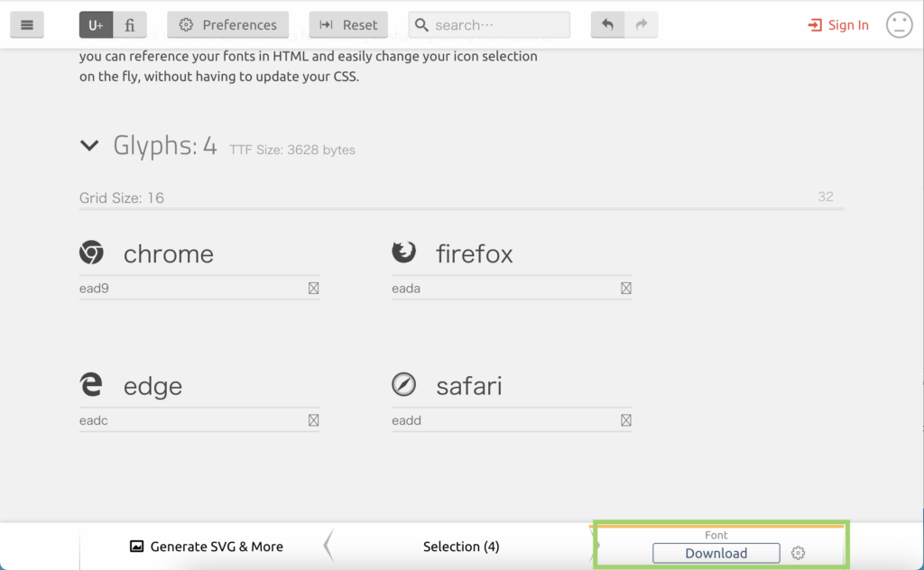Undo the last change
The height and width of the screenshot is (570, 924).
pos(607,25)
